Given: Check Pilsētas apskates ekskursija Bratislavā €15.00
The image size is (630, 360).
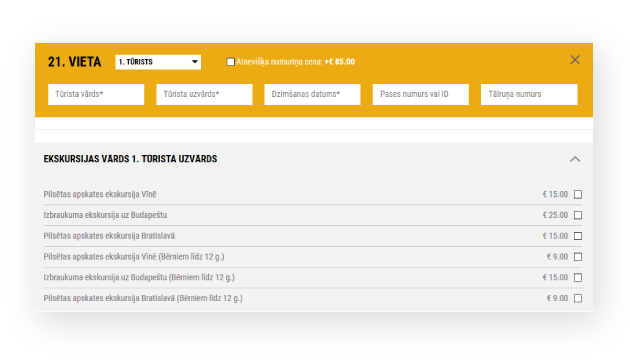Looking at the screenshot, I should (578, 236).
